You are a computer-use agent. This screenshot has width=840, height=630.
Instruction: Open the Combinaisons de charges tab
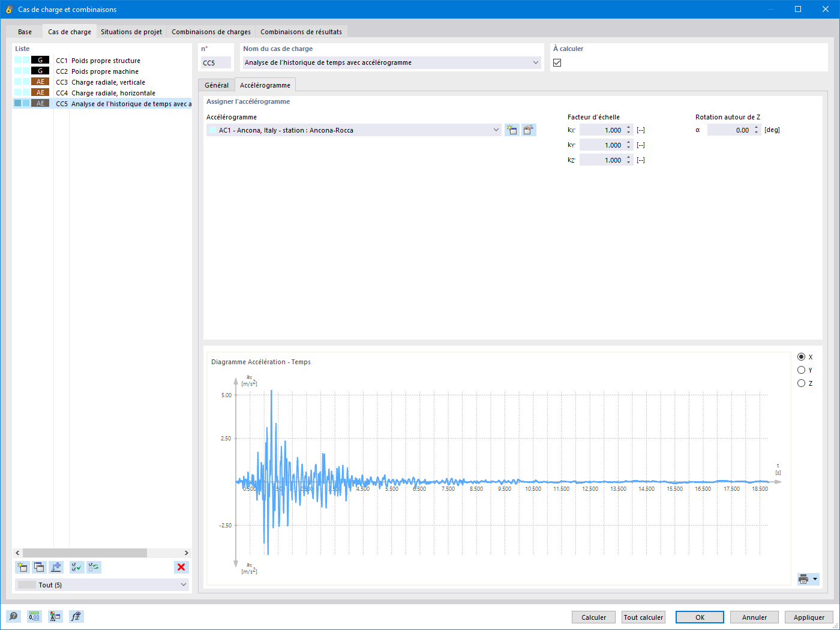point(211,32)
